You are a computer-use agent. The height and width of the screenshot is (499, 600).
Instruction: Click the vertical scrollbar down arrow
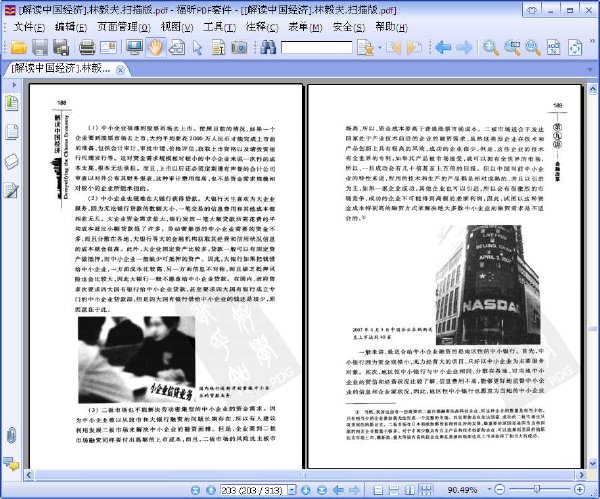pos(593,463)
